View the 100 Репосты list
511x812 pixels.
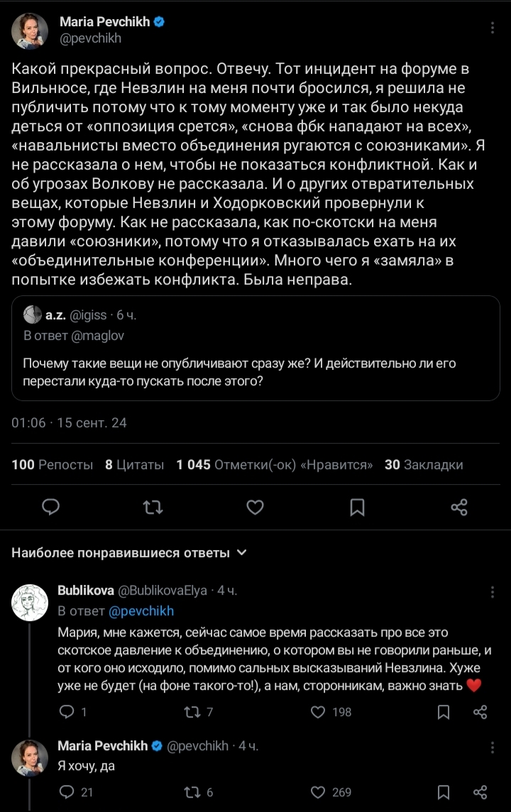[53, 465]
